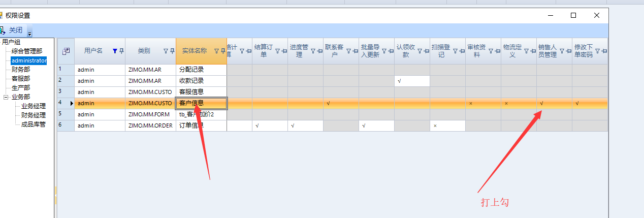Click the filter icon in 用户名 column
Image resolution: width=644 pixels, height=218 pixels.
click(115, 51)
